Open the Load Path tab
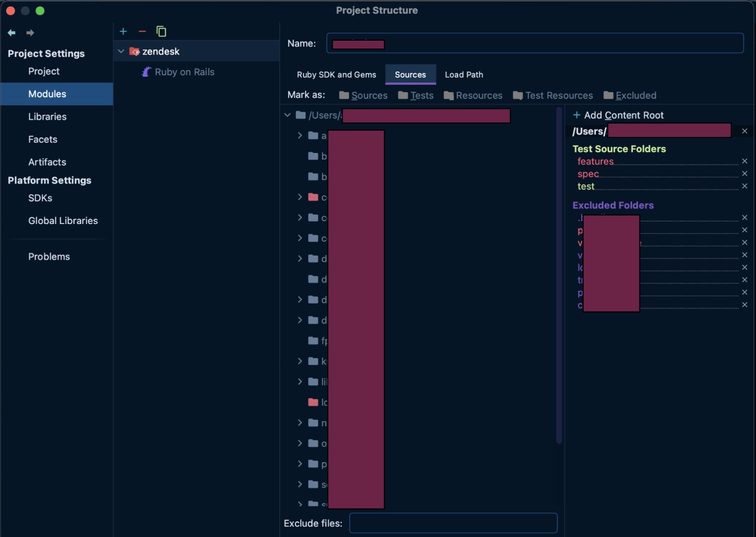This screenshot has width=756, height=537. click(x=464, y=74)
